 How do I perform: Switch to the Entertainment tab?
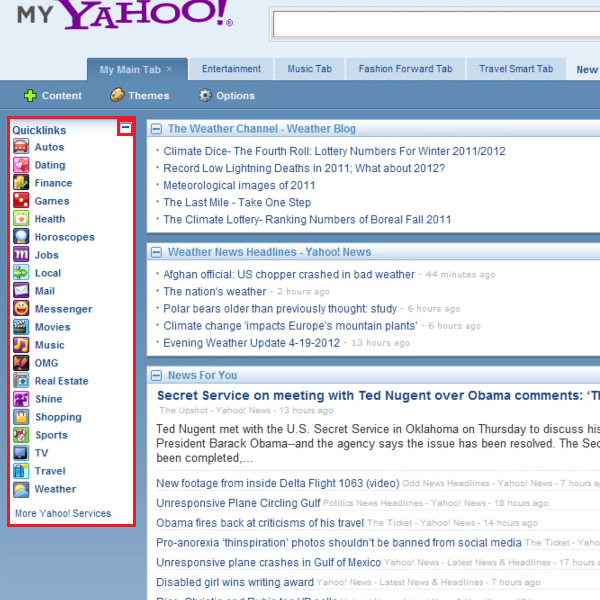[x=232, y=69]
